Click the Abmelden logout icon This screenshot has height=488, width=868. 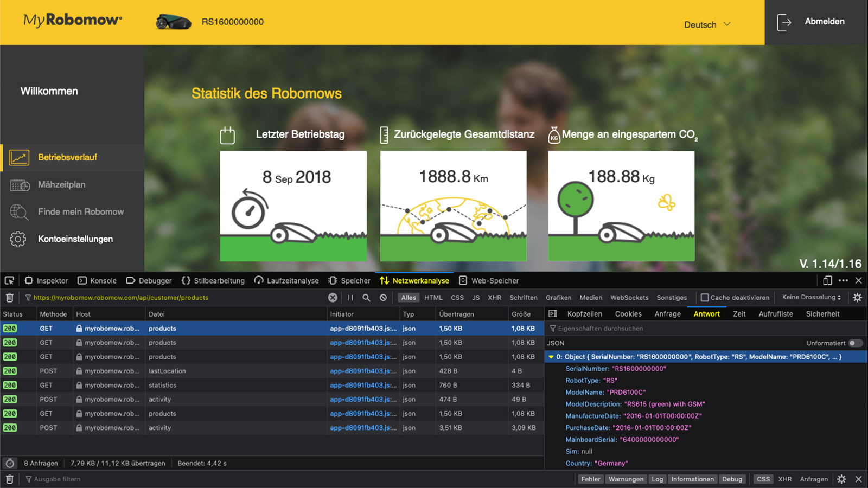(x=784, y=23)
